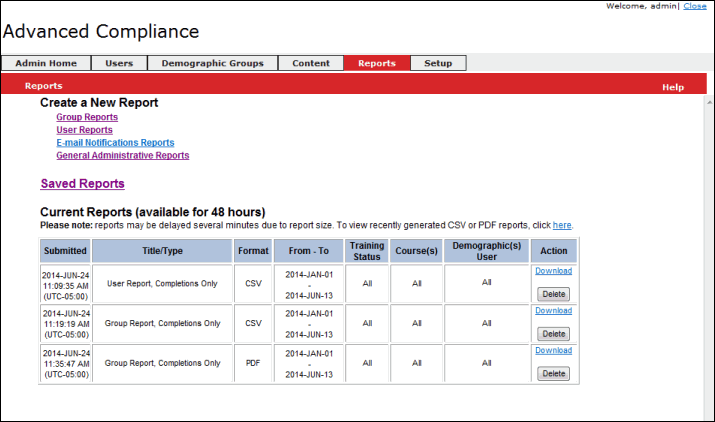
Task: Click the 'here' link for recent reports
Action: pyautogui.click(x=562, y=225)
